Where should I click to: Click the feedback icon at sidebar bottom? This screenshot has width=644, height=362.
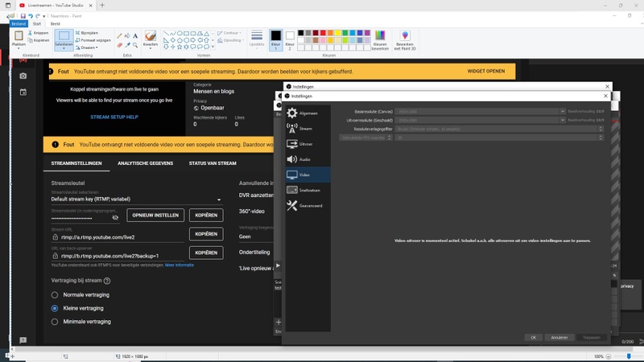[x=23, y=339]
